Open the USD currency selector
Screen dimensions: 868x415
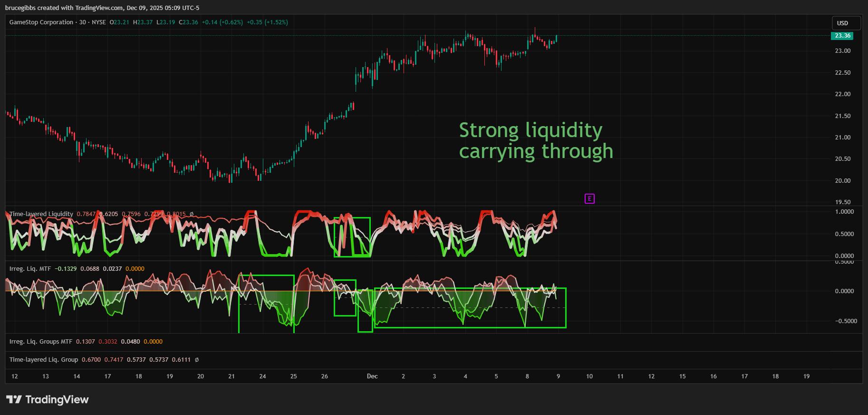click(846, 23)
